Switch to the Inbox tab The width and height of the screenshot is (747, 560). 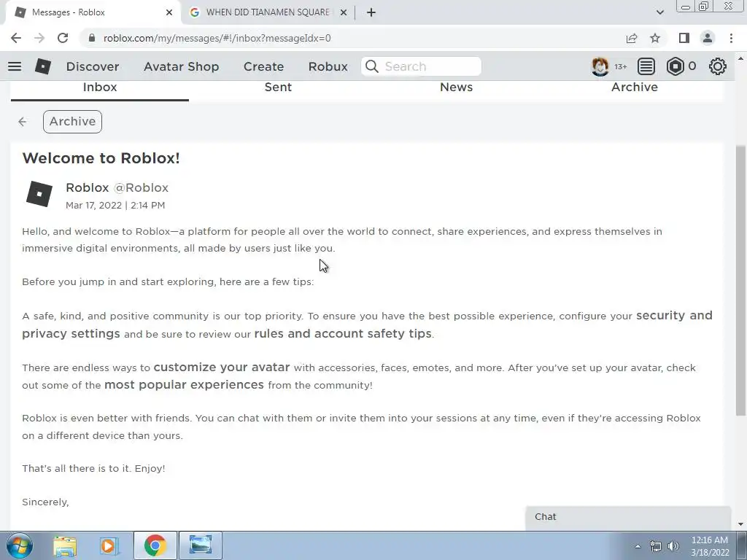(99, 87)
